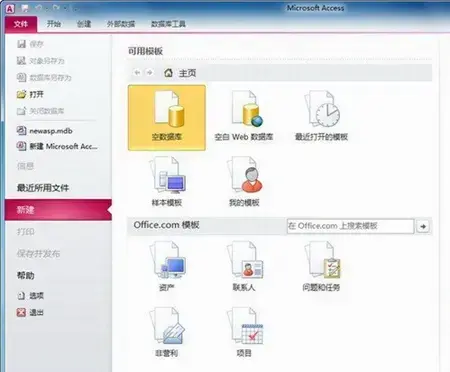Start Office.com template search with arrow button
The width and height of the screenshot is (450, 372).
423,226
